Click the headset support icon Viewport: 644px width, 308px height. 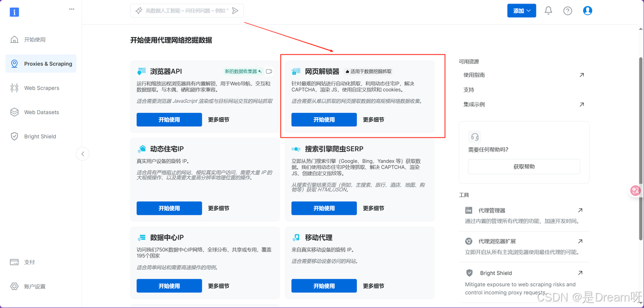pyautogui.click(x=474, y=137)
